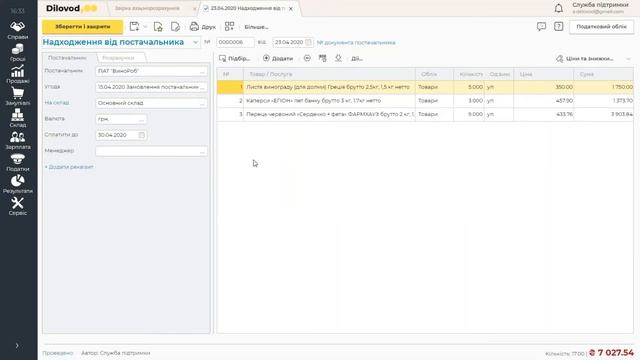Image resolution: width=640 pixels, height=360 pixels.
Task: Click the Податковий облік button
Action: click(601, 27)
